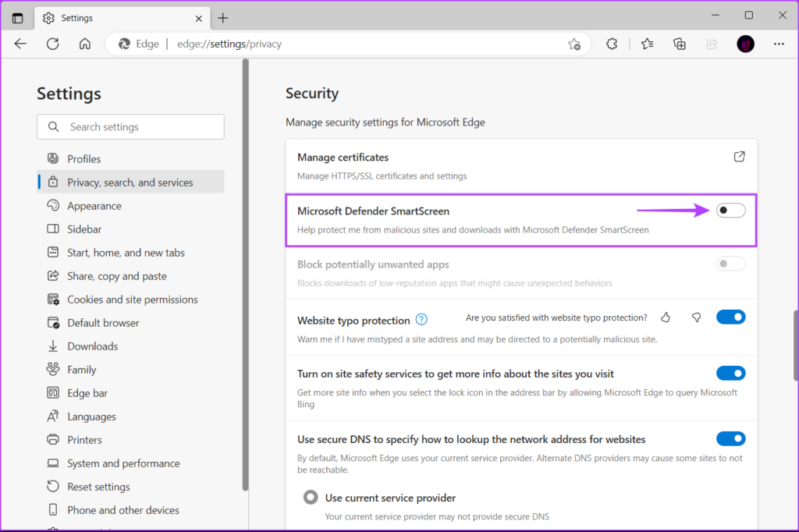The height and width of the screenshot is (532, 799).
Task: Click the search magnifier icon in Settings
Action: pos(54,126)
